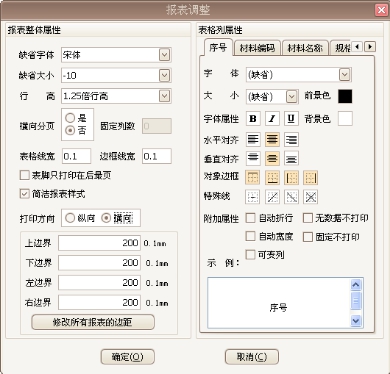390x374 pixels.
Task: Enable 固定不打印 checkbox
Action: [307, 237]
